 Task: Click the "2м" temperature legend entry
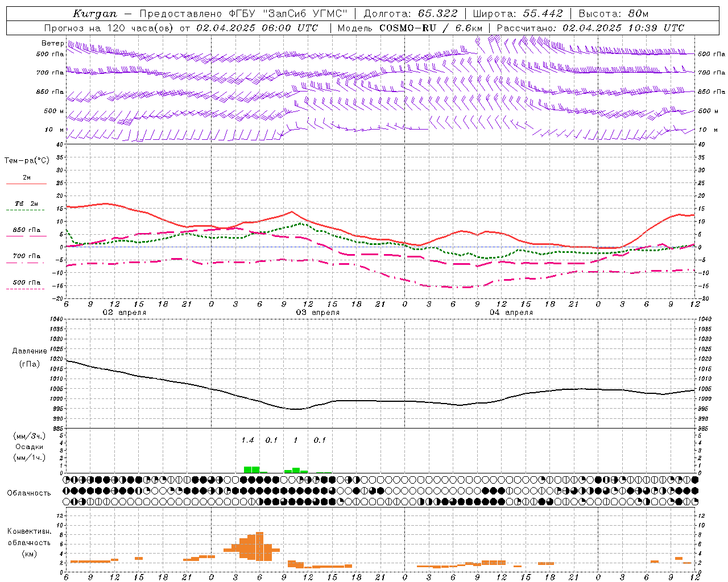(x=27, y=177)
